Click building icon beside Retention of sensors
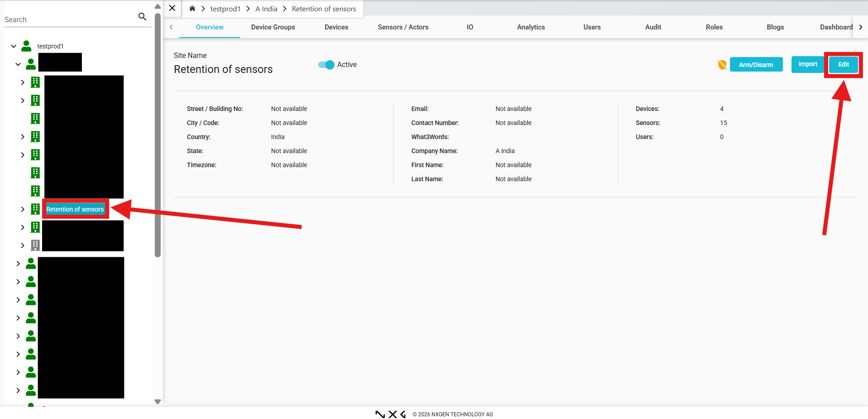 35,209
